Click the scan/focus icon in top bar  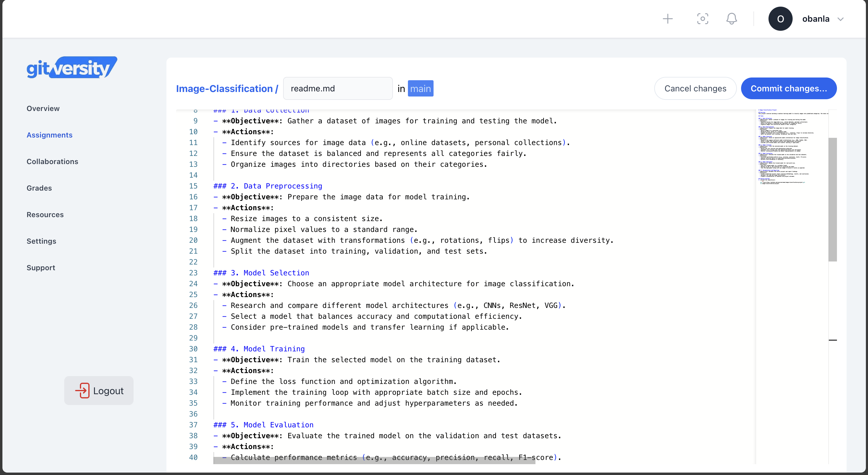coord(702,19)
